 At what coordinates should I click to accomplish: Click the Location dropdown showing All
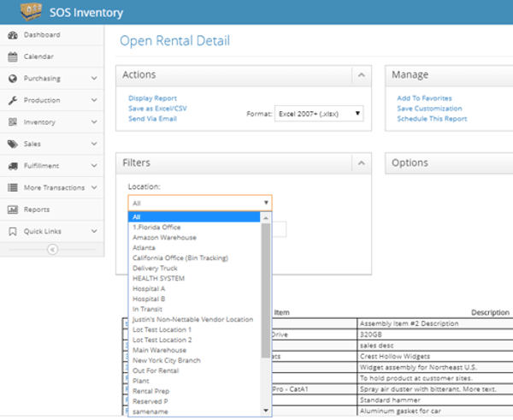click(x=200, y=203)
